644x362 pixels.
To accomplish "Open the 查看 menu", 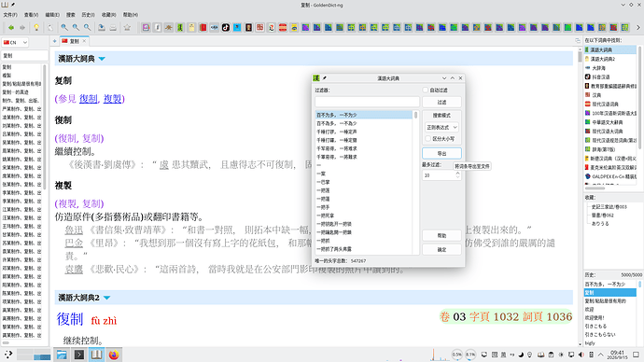I will click(x=31, y=15).
